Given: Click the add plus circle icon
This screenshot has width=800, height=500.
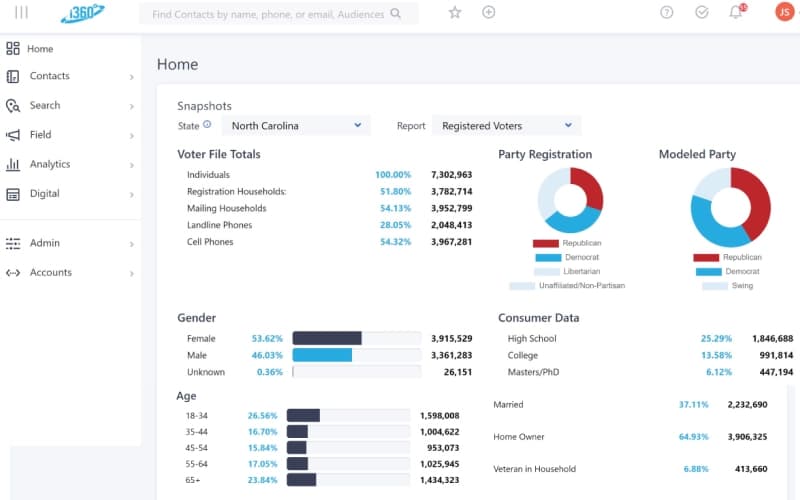Looking at the screenshot, I should 488,12.
